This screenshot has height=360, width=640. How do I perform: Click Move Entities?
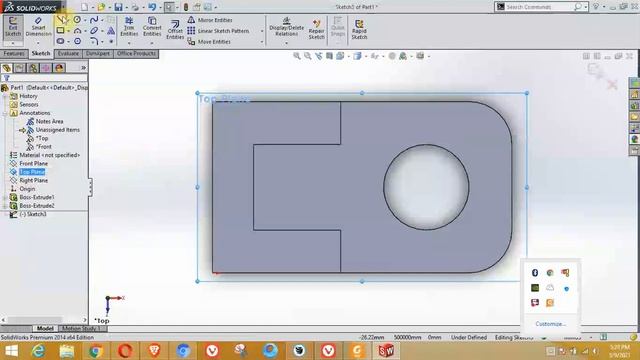(x=209, y=42)
